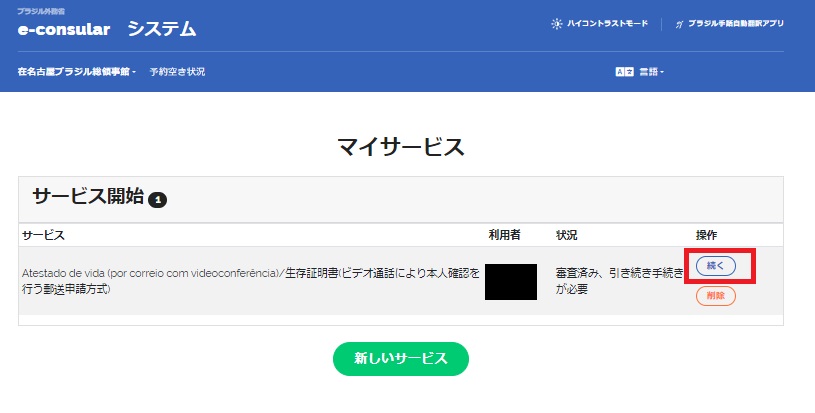Click the 操作 column header
The height and width of the screenshot is (413, 815).
click(x=706, y=235)
